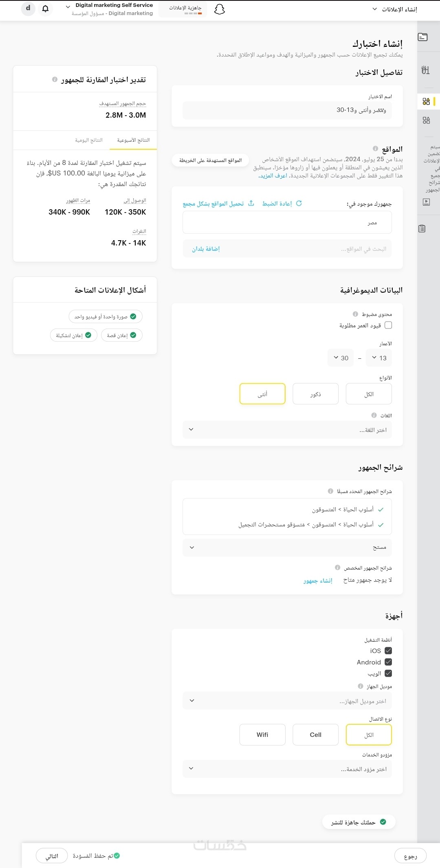Image resolution: width=440 pixels, height=868 pixels.
Task: Click the user avatar "d" icon
Action: [28, 9]
